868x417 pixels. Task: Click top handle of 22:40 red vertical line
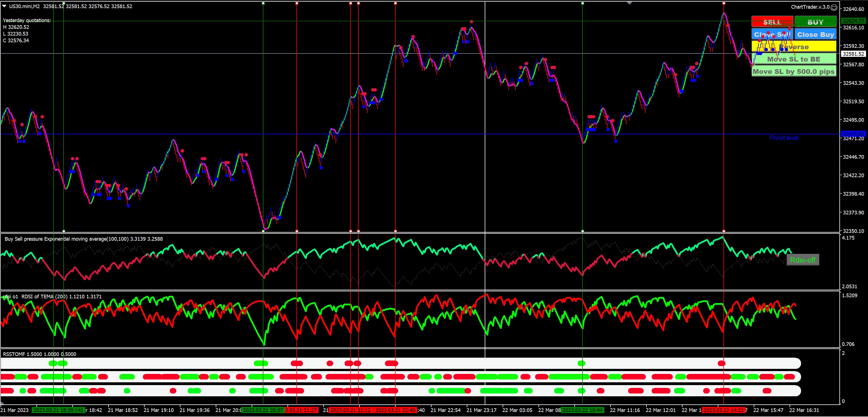pyautogui.click(x=395, y=3)
